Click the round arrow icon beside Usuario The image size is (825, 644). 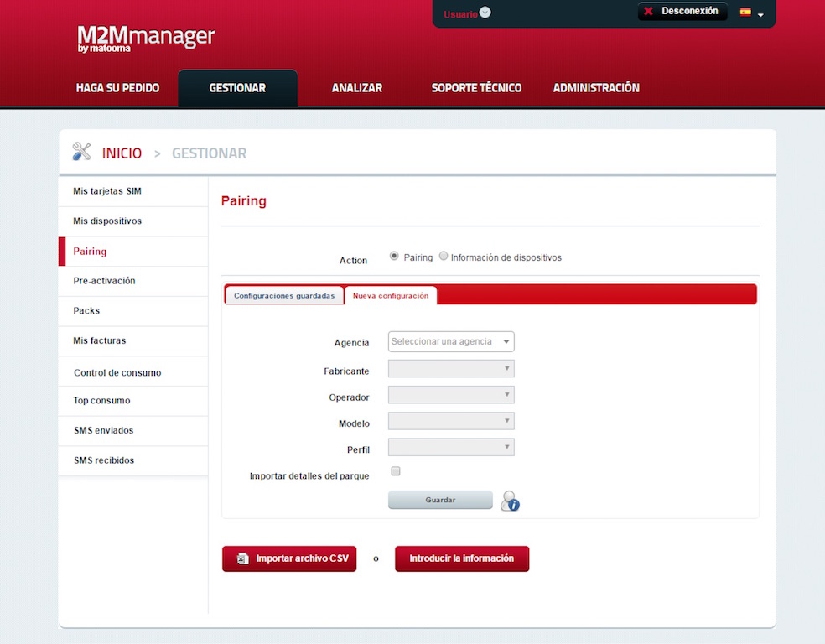pos(485,13)
